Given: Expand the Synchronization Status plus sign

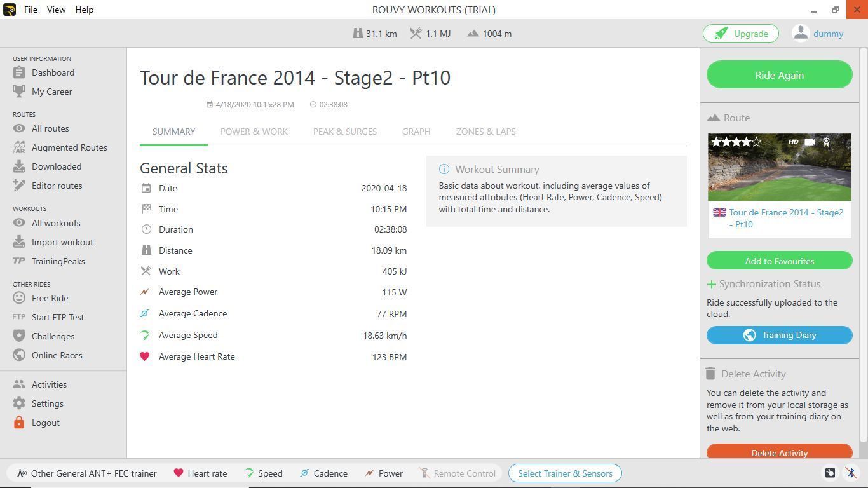Looking at the screenshot, I should click(x=711, y=284).
